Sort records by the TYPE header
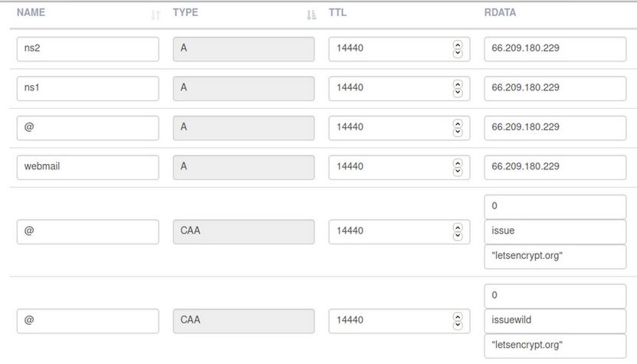 coord(186,13)
